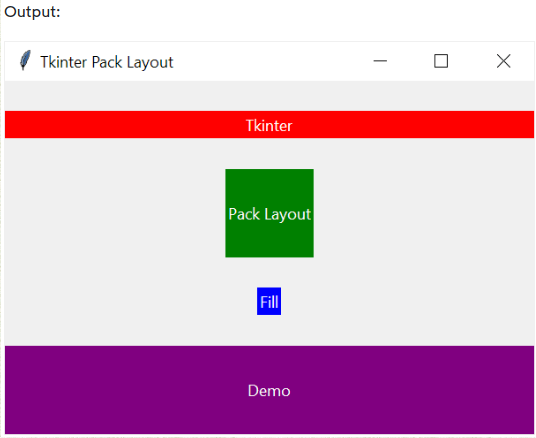Click the green Pack Layout label
This screenshot has height=438, width=536.
click(269, 213)
